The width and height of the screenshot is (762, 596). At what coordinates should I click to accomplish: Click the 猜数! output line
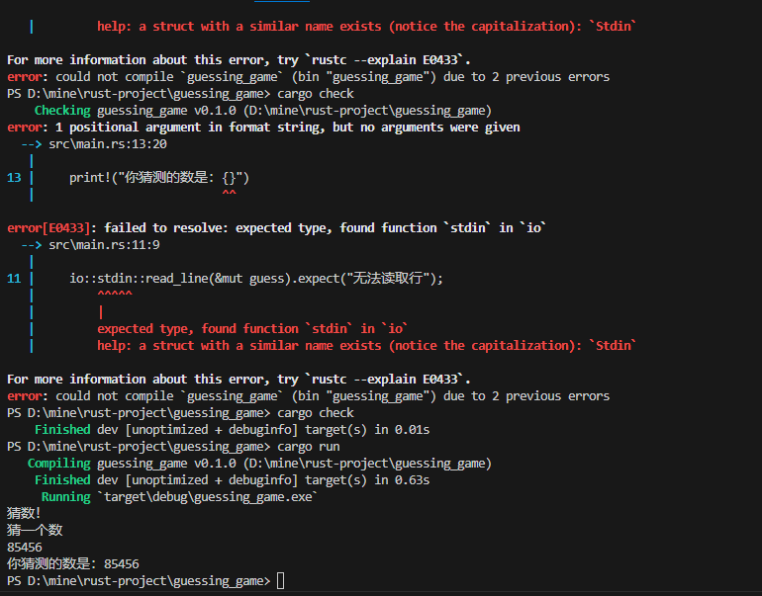pos(24,513)
